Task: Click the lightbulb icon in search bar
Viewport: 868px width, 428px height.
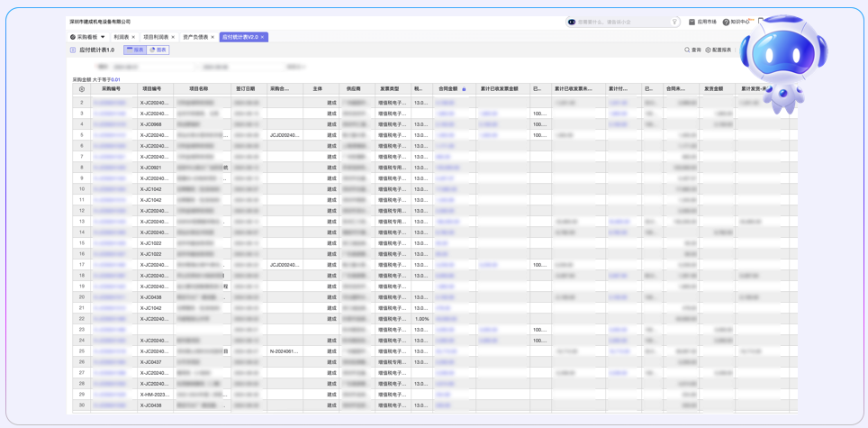Action: [x=674, y=22]
